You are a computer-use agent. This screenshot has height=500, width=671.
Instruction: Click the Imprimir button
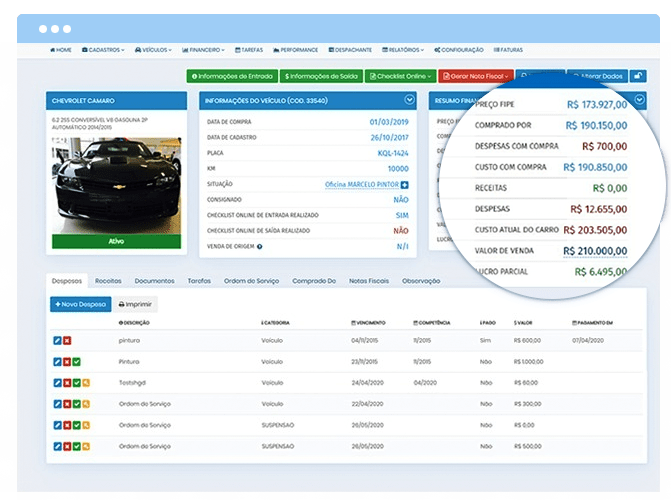pyautogui.click(x=135, y=304)
